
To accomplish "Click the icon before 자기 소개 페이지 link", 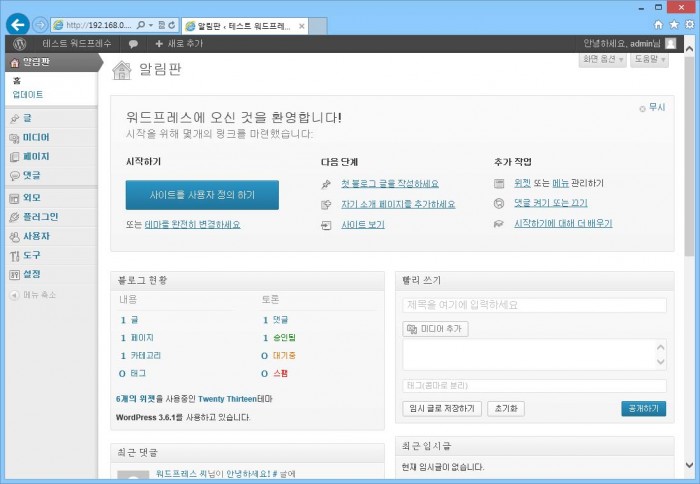I will 326,204.
